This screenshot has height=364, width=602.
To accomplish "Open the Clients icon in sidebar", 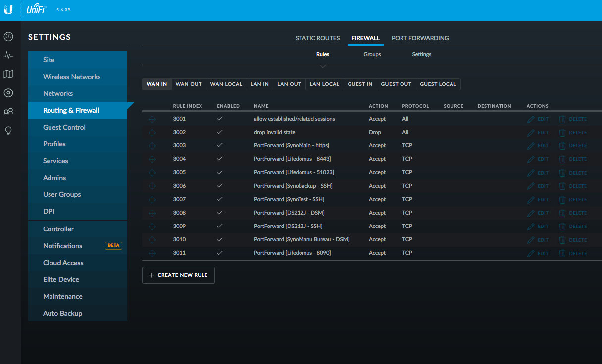I will (x=8, y=112).
